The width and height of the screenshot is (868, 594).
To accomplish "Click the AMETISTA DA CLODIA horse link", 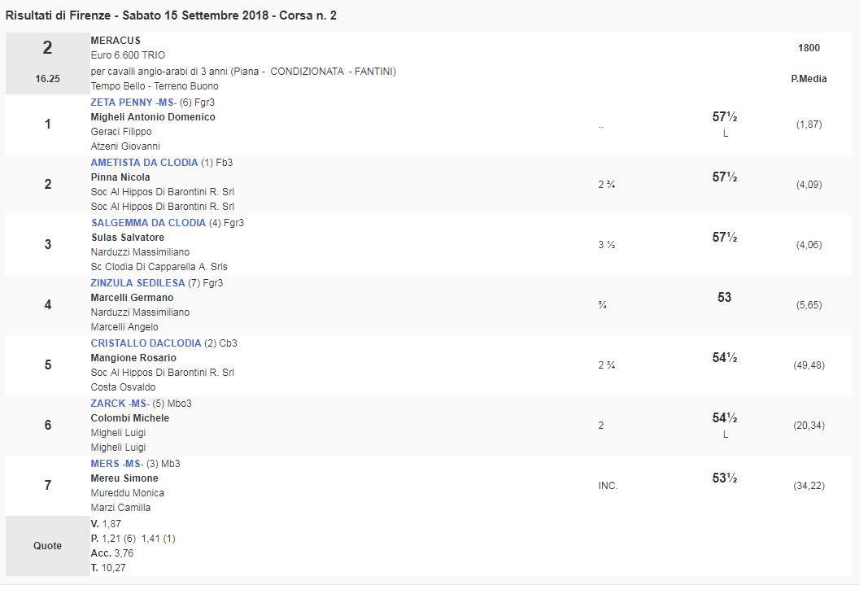I will [144, 163].
